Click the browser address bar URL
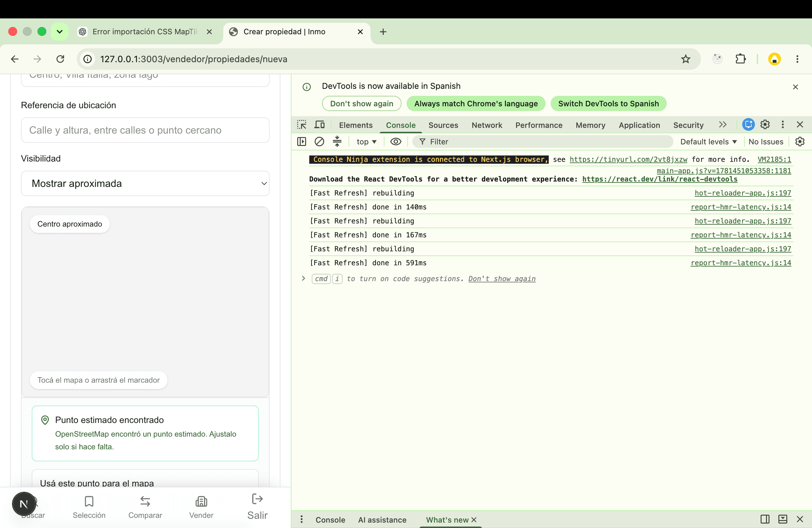 point(194,59)
